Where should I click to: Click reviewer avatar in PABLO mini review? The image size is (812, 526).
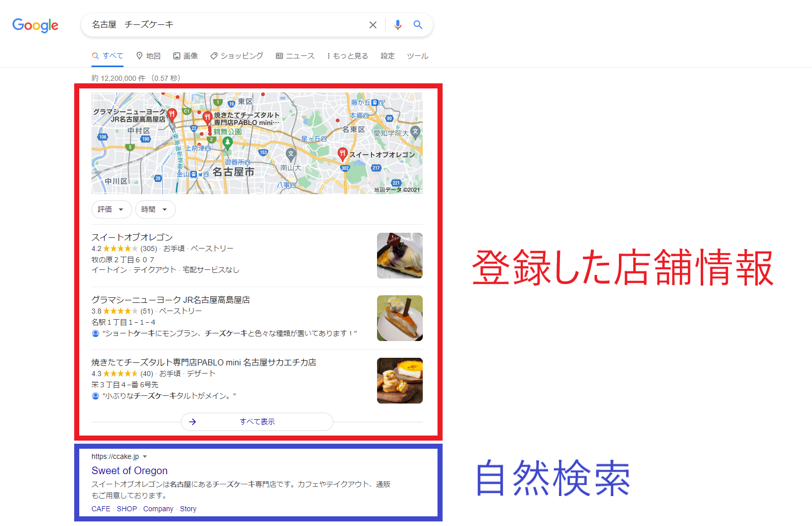click(96, 396)
